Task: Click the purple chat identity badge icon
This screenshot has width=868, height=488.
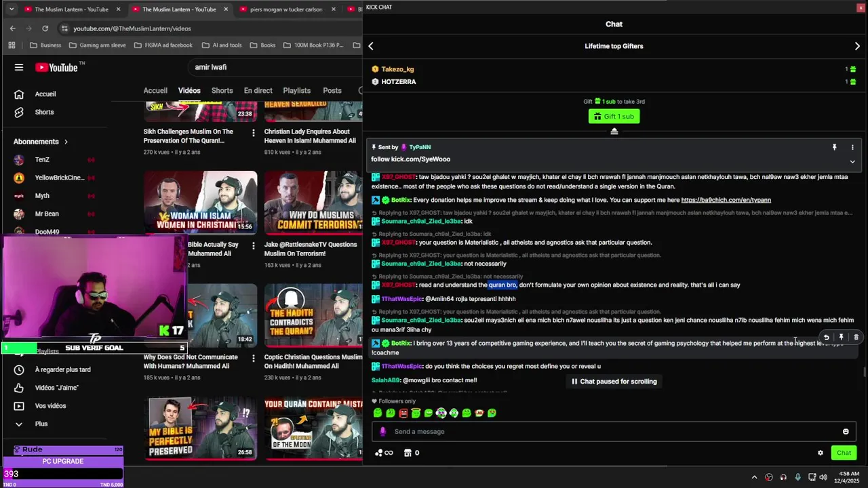Action: point(383,432)
